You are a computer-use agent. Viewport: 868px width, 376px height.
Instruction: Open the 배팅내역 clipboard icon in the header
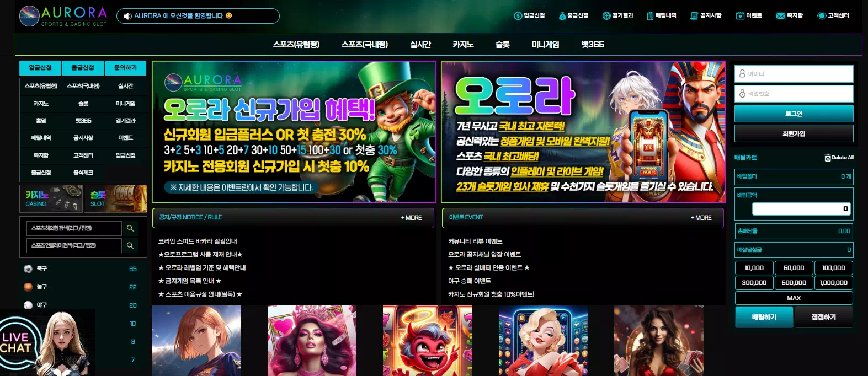(650, 16)
